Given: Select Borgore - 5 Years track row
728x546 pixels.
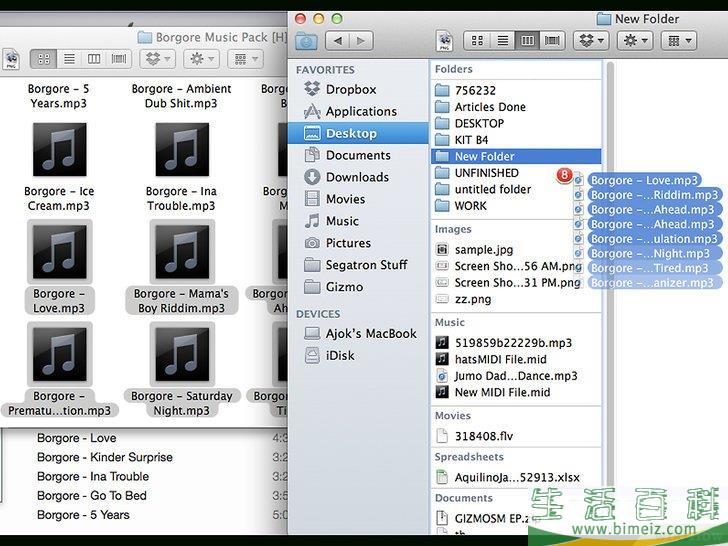Looking at the screenshot, I should (145, 515).
